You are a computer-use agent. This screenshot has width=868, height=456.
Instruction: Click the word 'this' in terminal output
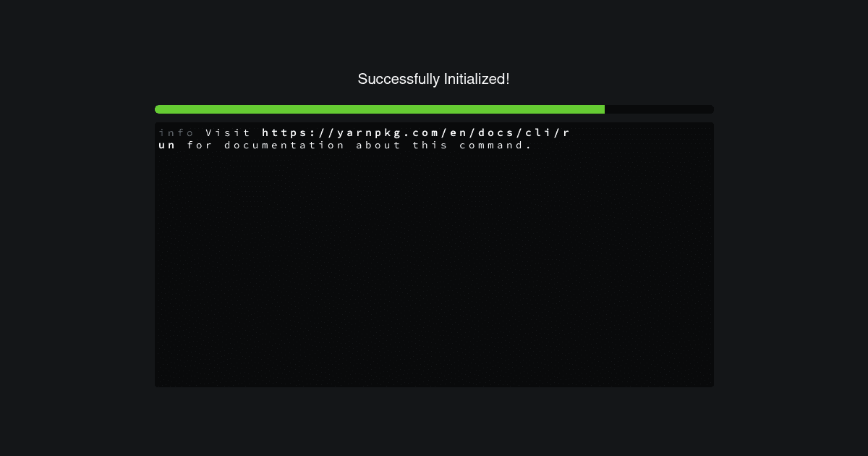[x=430, y=145]
